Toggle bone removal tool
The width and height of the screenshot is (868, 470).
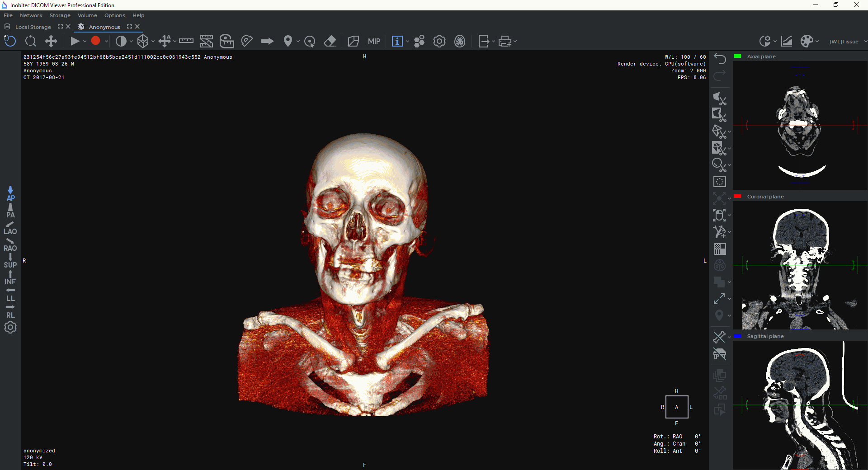pyautogui.click(x=719, y=337)
